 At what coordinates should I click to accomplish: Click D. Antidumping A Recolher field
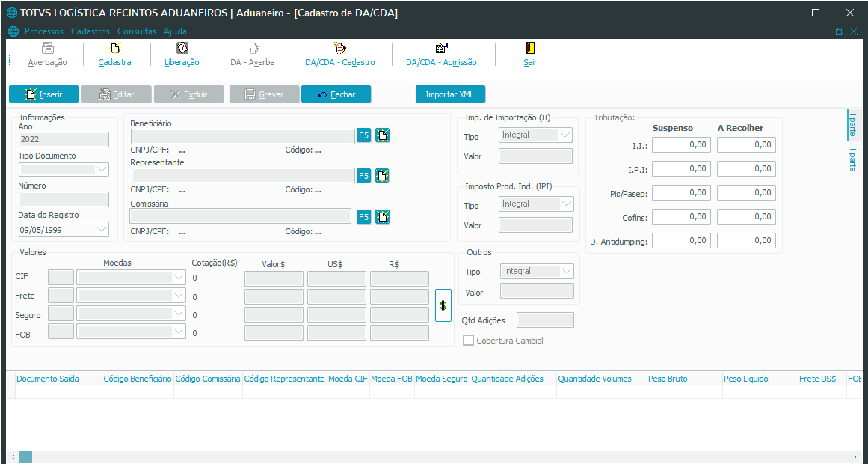[x=746, y=240]
